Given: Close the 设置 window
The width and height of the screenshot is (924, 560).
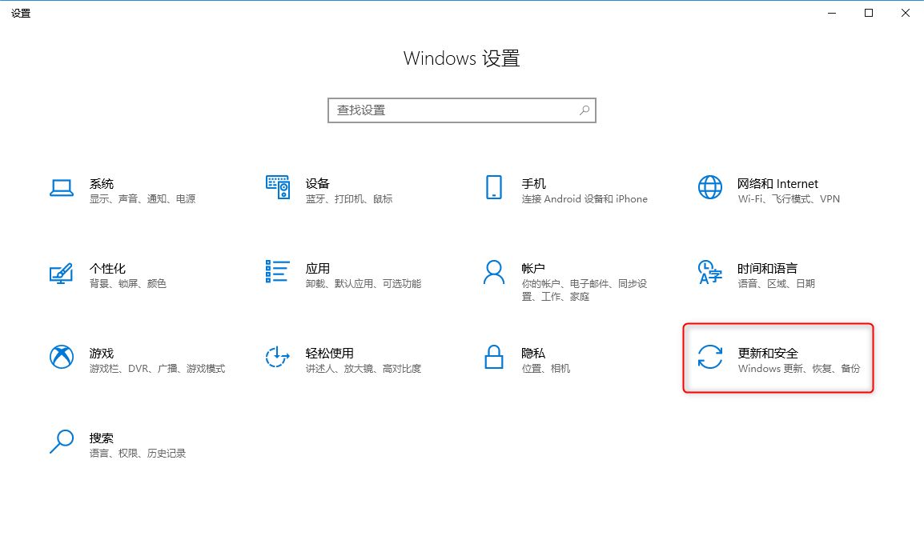Looking at the screenshot, I should (906, 13).
